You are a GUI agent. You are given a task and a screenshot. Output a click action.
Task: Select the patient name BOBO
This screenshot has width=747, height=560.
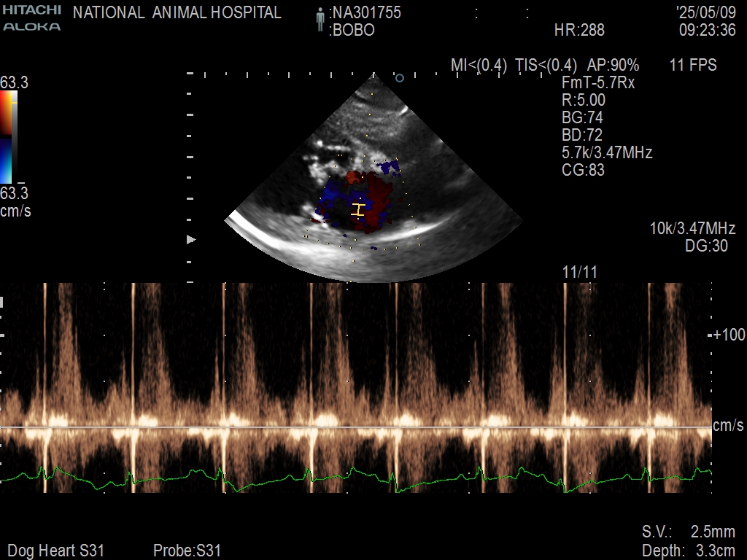click(x=352, y=31)
